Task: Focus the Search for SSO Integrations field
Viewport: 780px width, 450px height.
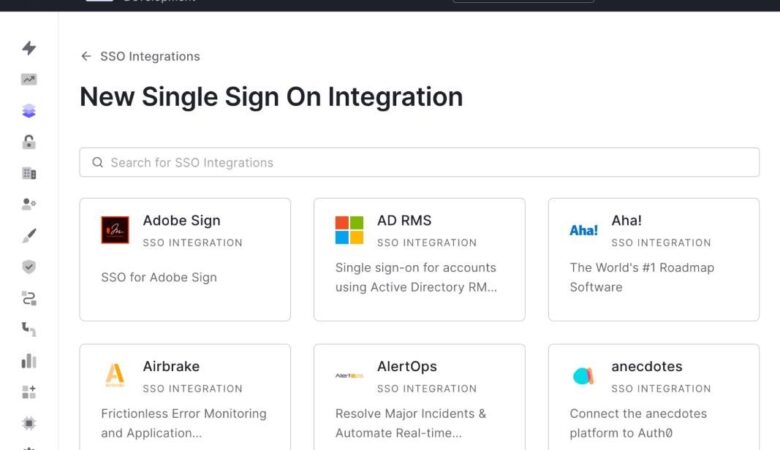Action: 419,162
